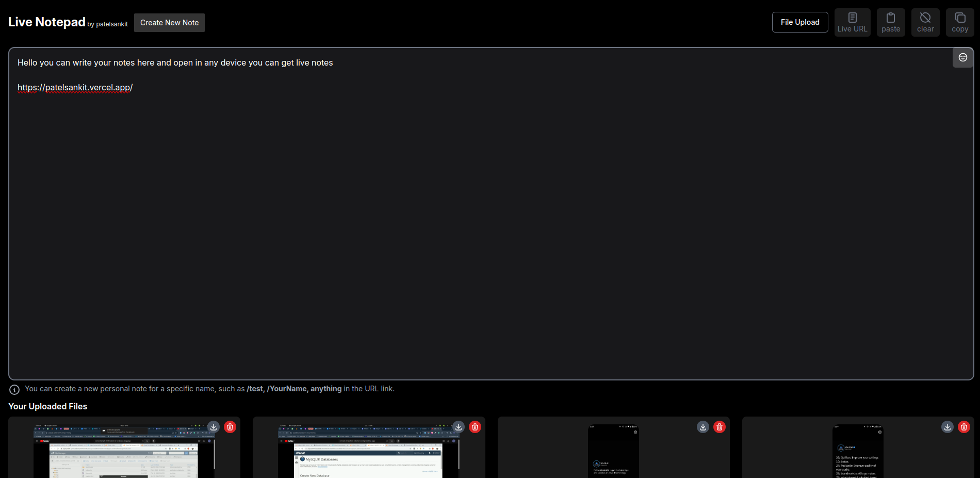The image size is (980, 478).
Task: Click the Create New Note button
Action: pos(169,22)
